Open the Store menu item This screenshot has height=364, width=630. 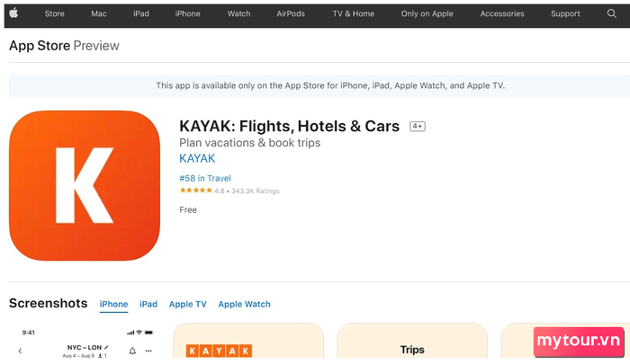click(x=54, y=13)
